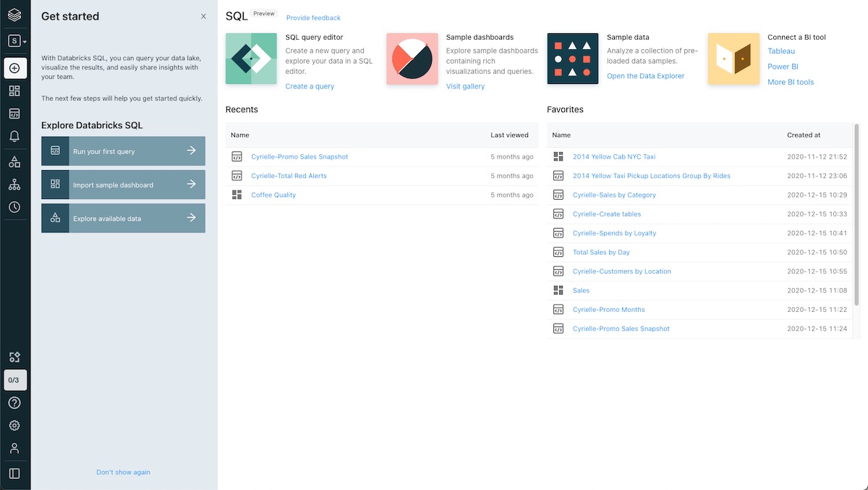Expand Run your first query step

coord(123,151)
